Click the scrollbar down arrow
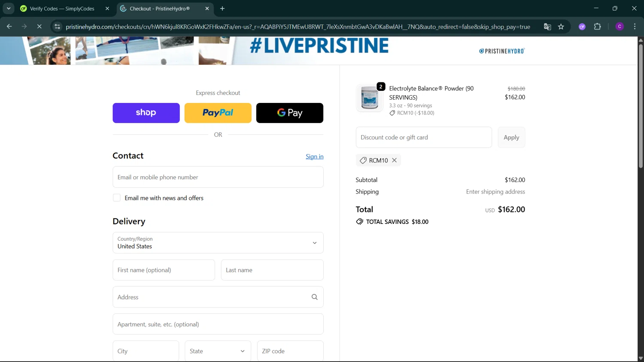This screenshot has width=644, height=362. [x=641, y=358]
